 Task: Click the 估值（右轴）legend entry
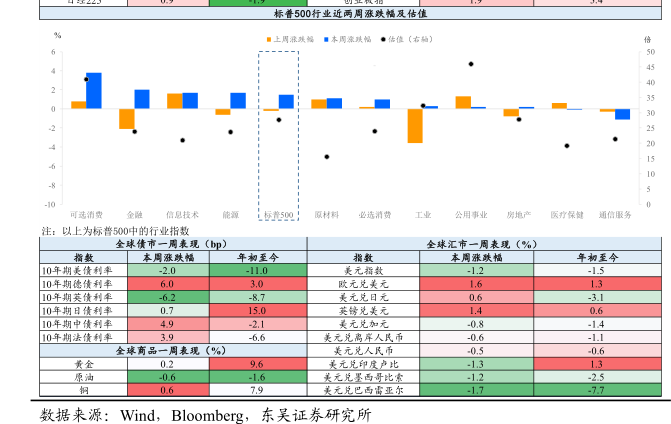point(407,39)
